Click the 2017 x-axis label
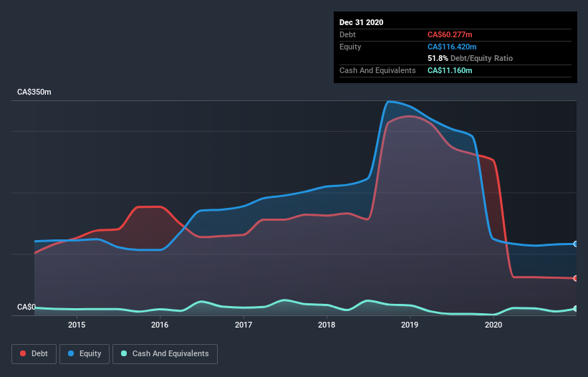588x377 pixels. tap(244, 325)
